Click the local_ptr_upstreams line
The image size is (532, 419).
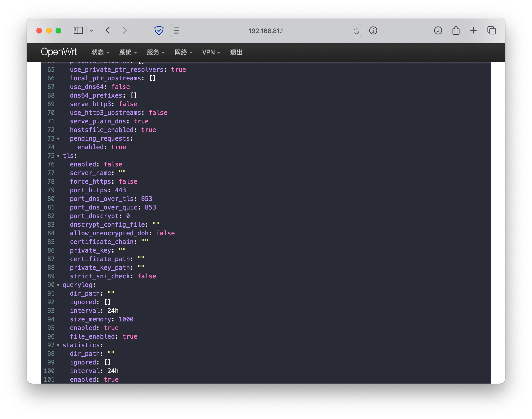pyautogui.click(x=113, y=78)
